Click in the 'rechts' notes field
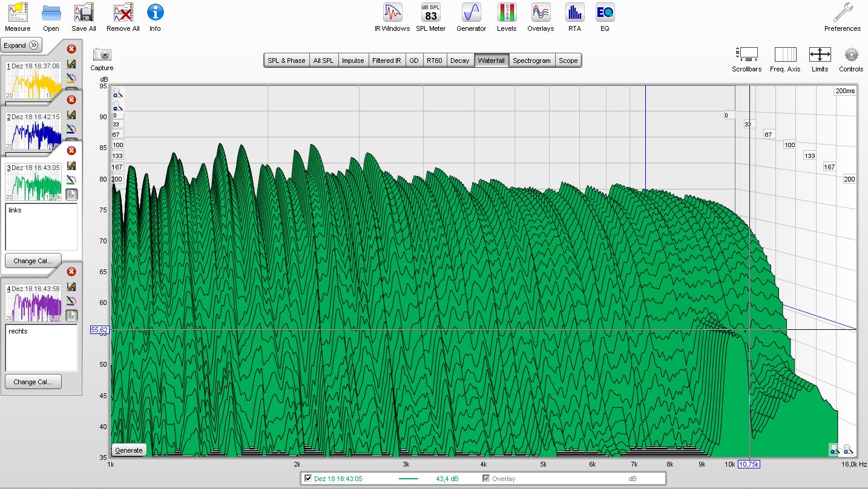This screenshot has height=489, width=868. 41,347
